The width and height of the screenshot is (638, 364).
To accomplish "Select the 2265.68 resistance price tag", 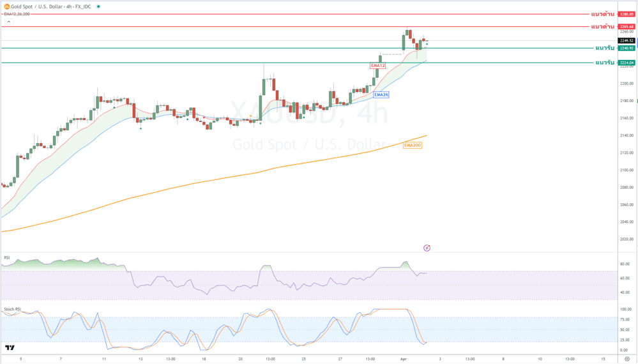I will [x=626, y=26].
